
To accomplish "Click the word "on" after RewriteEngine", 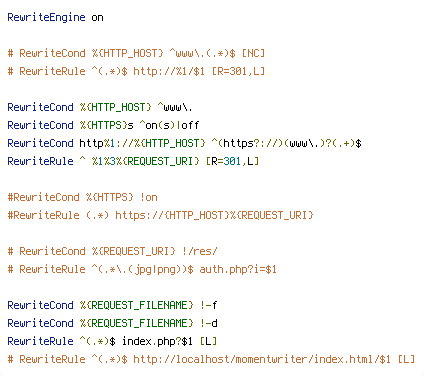I will [x=97, y=17].
